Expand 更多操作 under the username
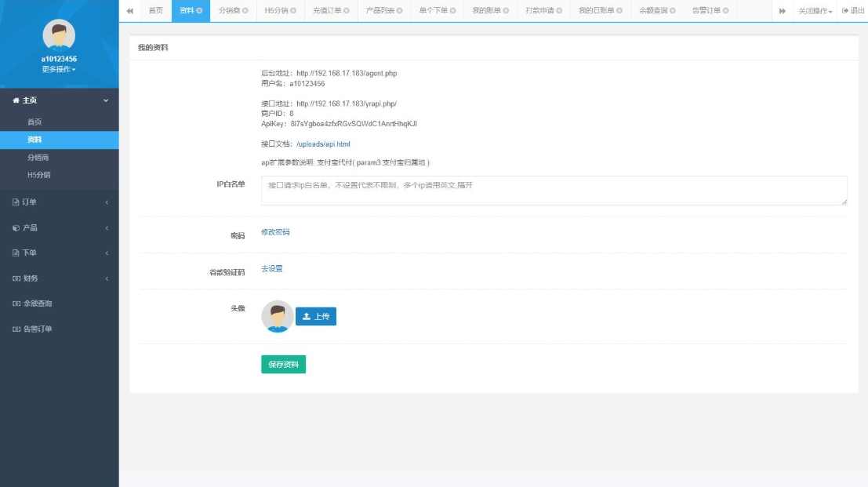Viewport: 868px width, 487px height. pyautogui.click(x=59, y=69)
